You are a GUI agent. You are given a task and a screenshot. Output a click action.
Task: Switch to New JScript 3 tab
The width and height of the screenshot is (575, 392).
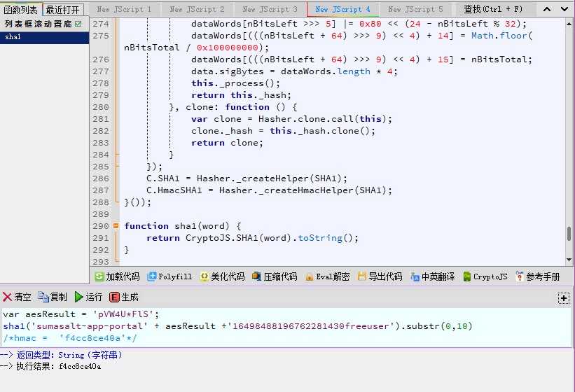pyautogui.click(x=270, y=10)
